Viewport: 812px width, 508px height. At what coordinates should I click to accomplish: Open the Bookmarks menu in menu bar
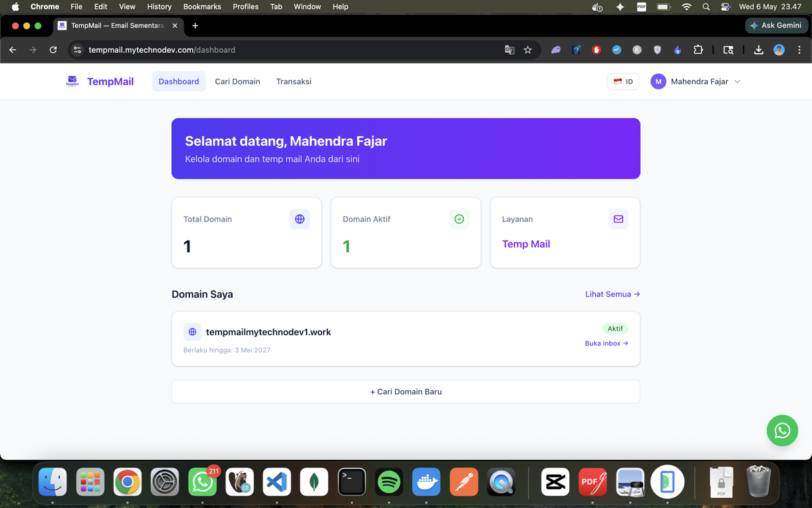pyautogui.click(x=202, y=7)
